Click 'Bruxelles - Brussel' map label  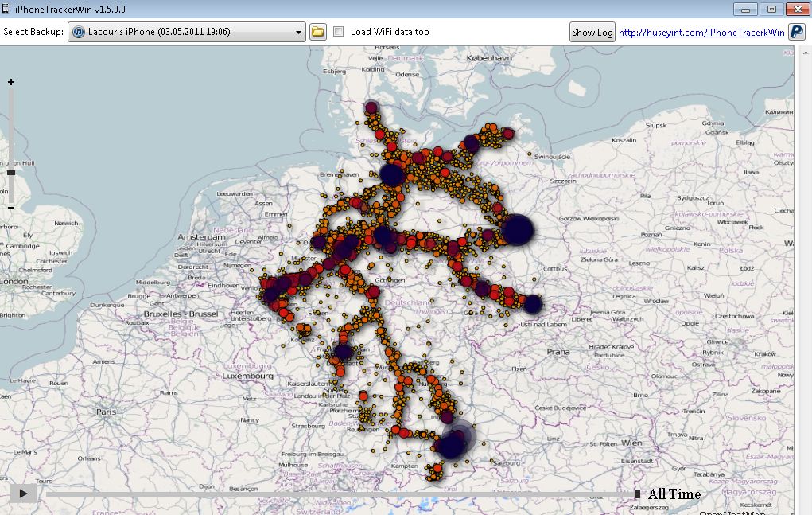click(x=181, y=314)
